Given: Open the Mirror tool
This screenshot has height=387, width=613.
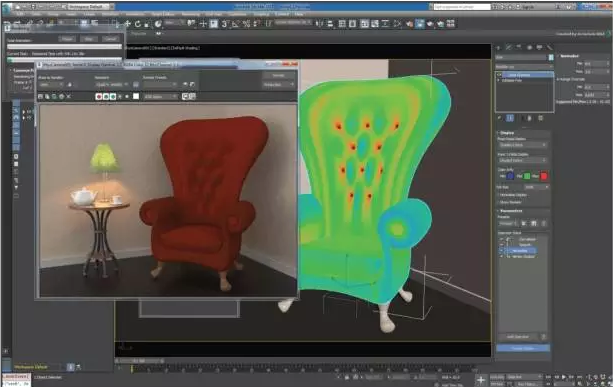Looking at the screenshot, I should (x=319, y=24).
